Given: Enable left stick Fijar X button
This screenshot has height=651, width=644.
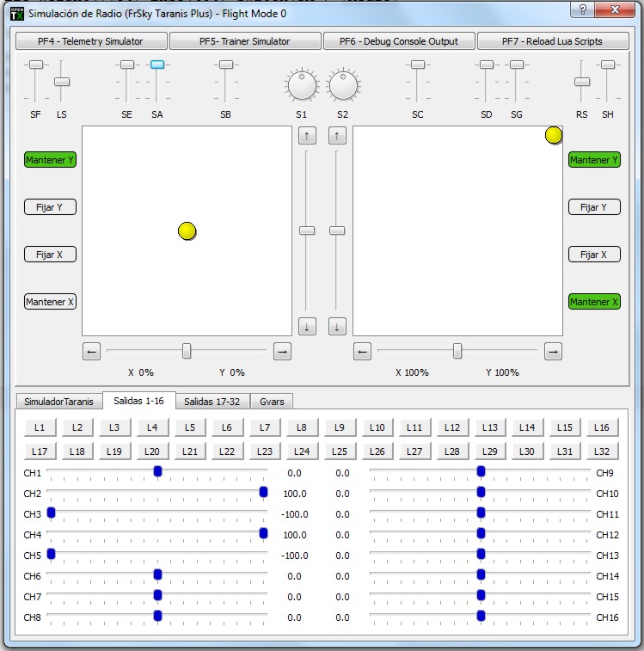Looking at the screenshot, I should point(51,255).
